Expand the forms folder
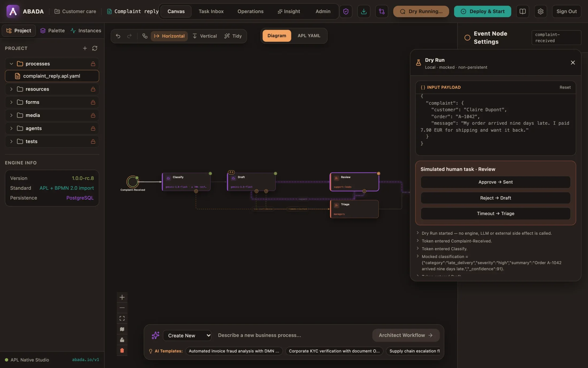The image size is (588, 368). [11, 102]
